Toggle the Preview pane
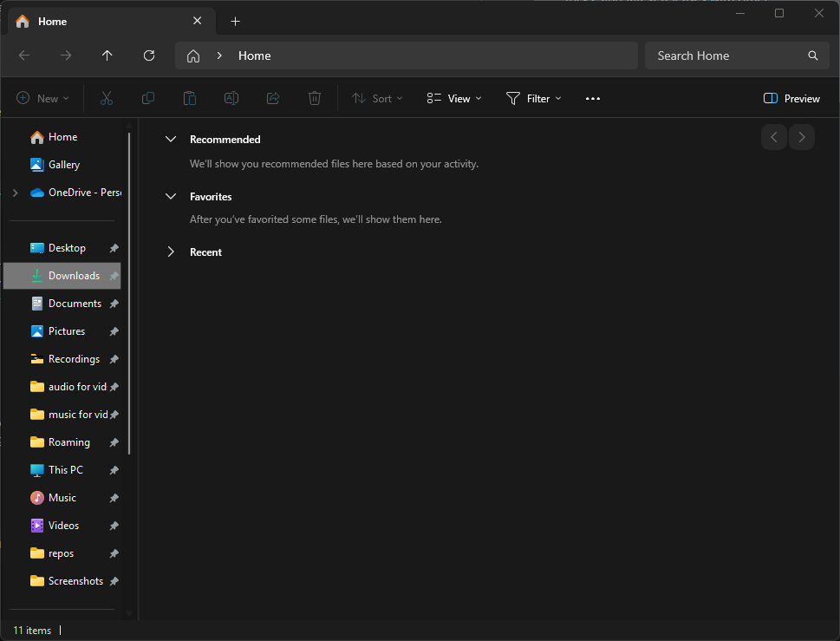 pyautogui.click(x=791, y=99)
